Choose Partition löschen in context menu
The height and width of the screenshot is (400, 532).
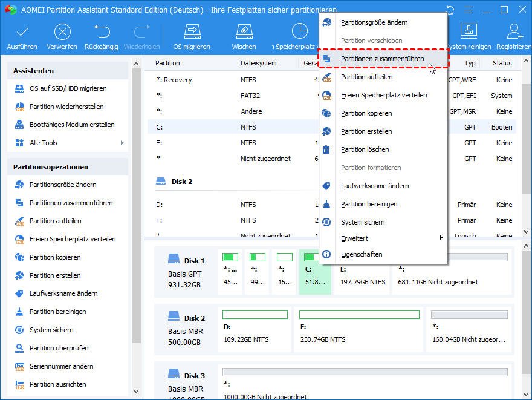coord(383,149)
